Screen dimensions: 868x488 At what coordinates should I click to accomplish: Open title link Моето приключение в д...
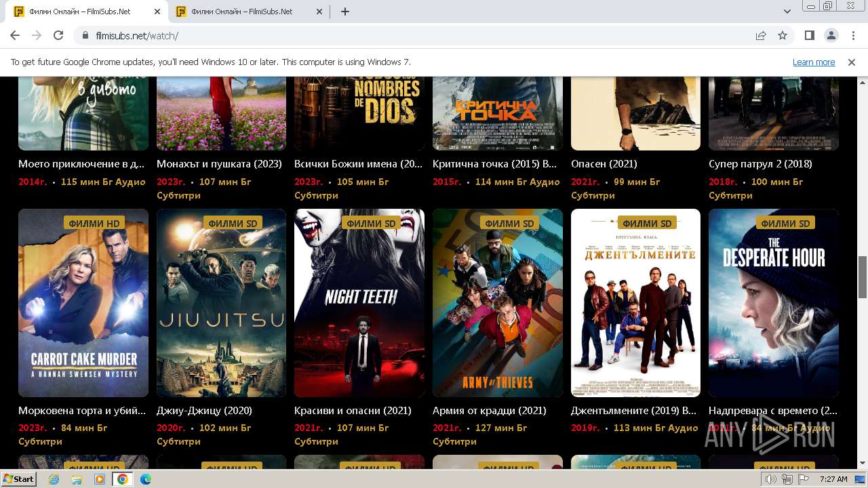coord(82,164)
